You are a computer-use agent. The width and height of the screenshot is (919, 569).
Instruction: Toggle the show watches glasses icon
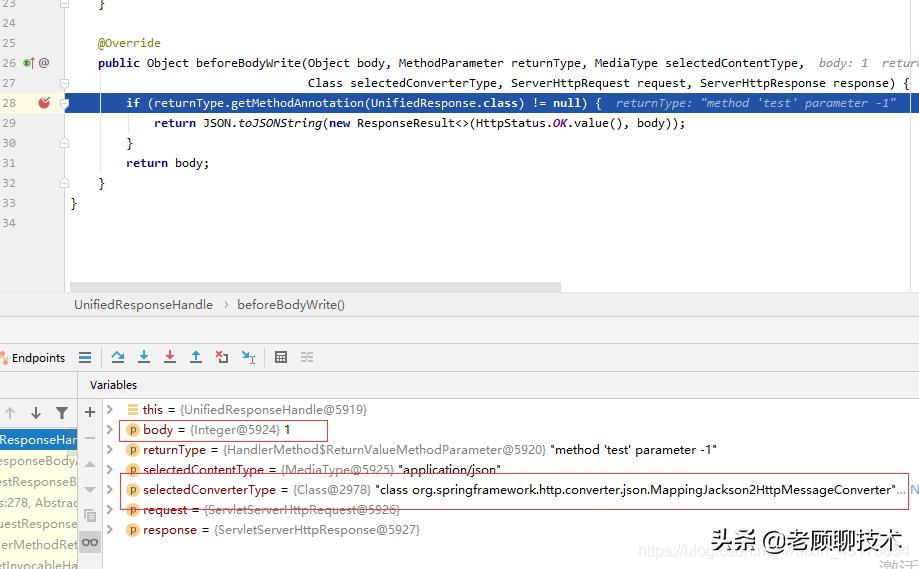pyautogui.click(x=90, y=542)
